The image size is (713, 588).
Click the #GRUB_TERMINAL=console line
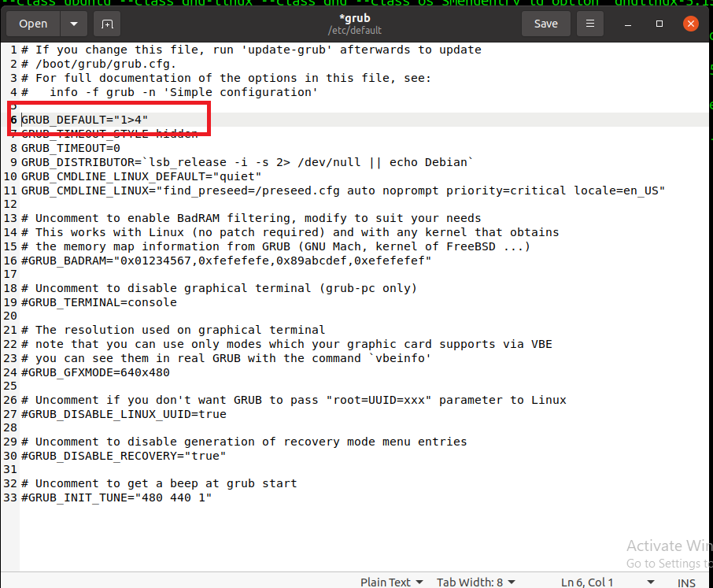[x=99, y=302]
